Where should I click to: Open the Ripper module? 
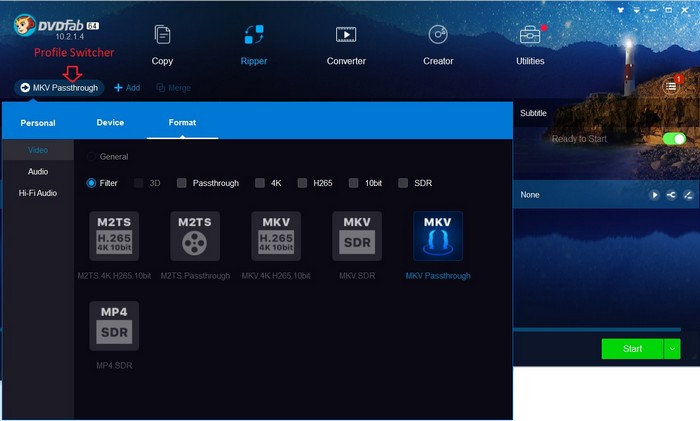(254, 45)
